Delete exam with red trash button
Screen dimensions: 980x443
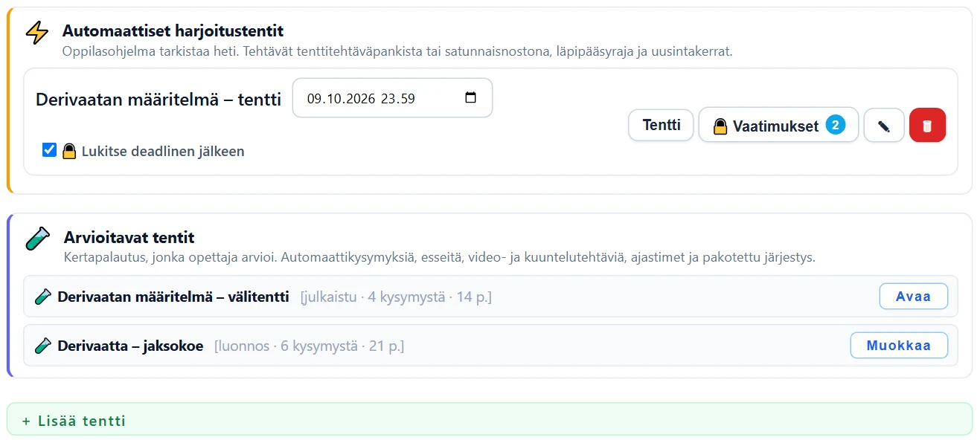click(x=927, y=125)
